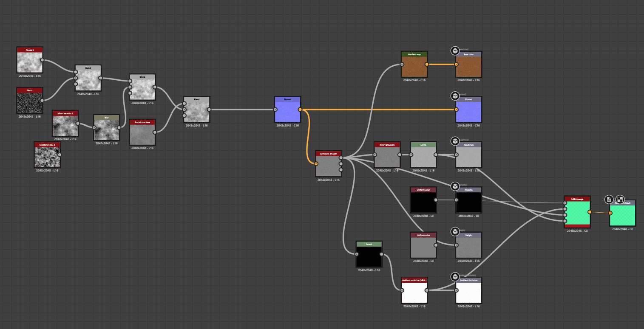The height and width of the screenshot is (329, 644).
Task: Click the topmost input connector of RGBA merge
Action: (x=565, y=203)
